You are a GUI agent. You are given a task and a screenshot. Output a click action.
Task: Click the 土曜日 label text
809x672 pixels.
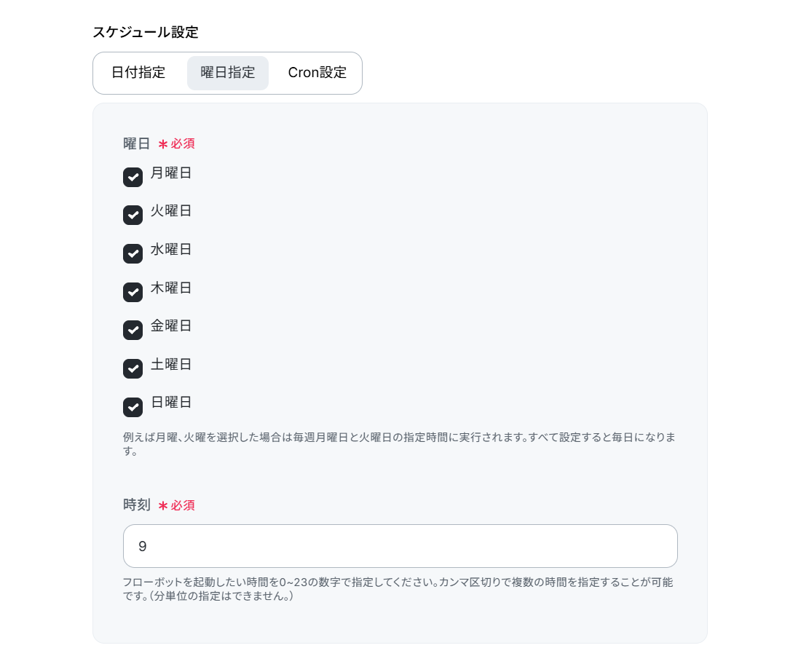[x=171, y=365]
